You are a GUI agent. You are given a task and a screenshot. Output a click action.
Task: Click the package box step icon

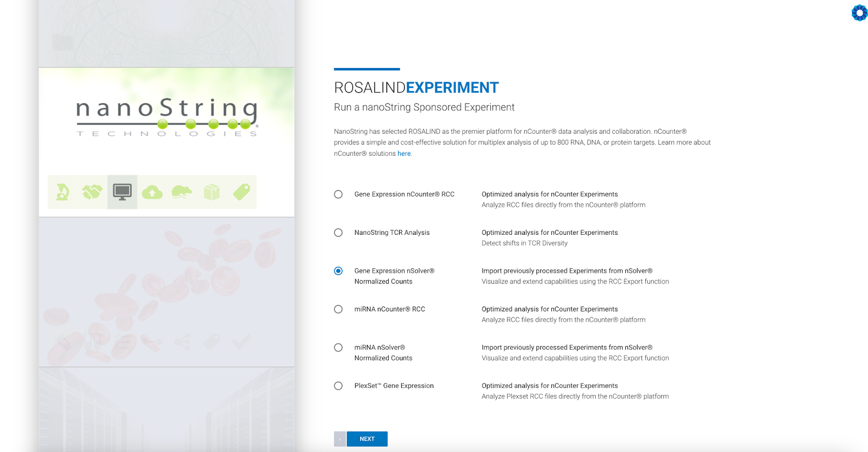pos(211,192)
